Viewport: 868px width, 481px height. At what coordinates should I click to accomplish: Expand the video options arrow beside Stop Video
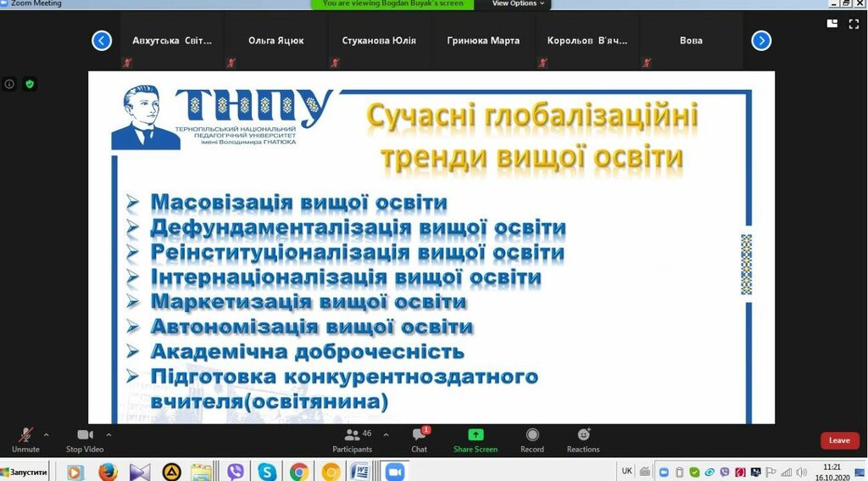(x=108, y=434)
